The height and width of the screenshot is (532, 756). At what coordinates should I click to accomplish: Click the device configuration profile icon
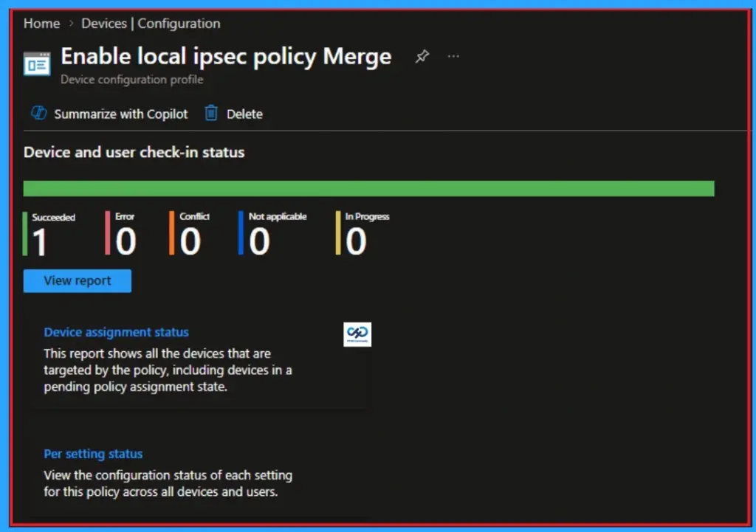37,64
